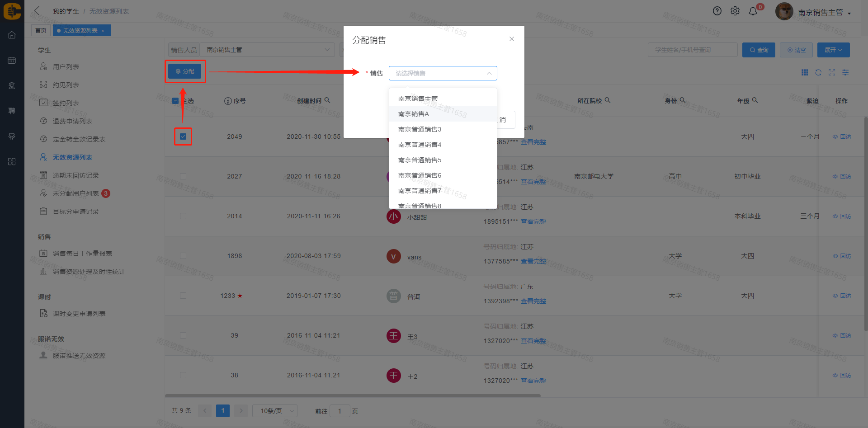Select 南京销售A from dropdown list
Screen dimensions: 868x428
click(414, 114)
